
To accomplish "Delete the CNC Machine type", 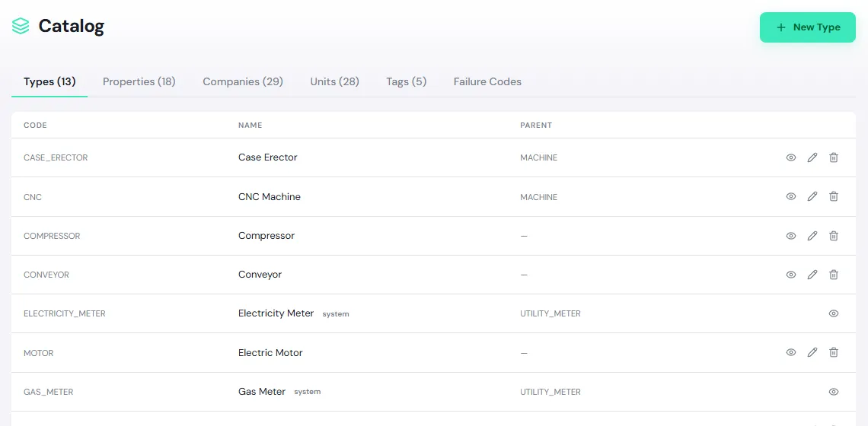I will 834,196.
